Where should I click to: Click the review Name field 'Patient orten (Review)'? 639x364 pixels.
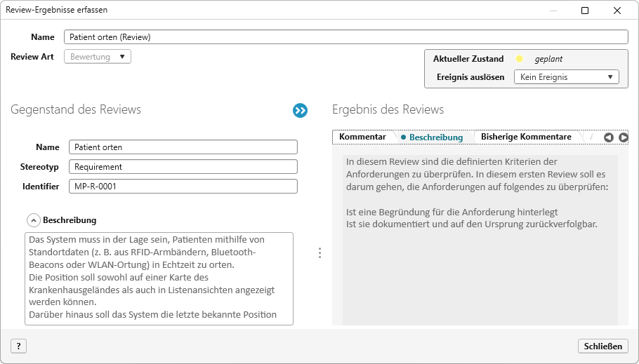coord(346,37)
